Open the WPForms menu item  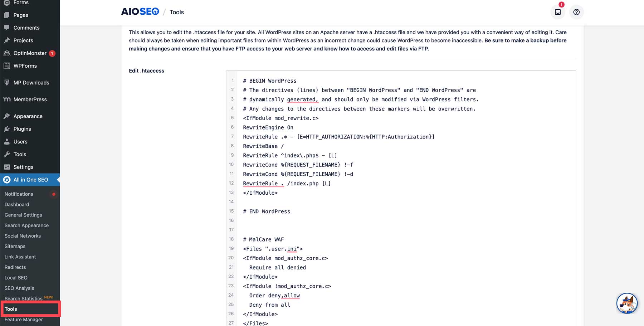(x=25, y=66)
